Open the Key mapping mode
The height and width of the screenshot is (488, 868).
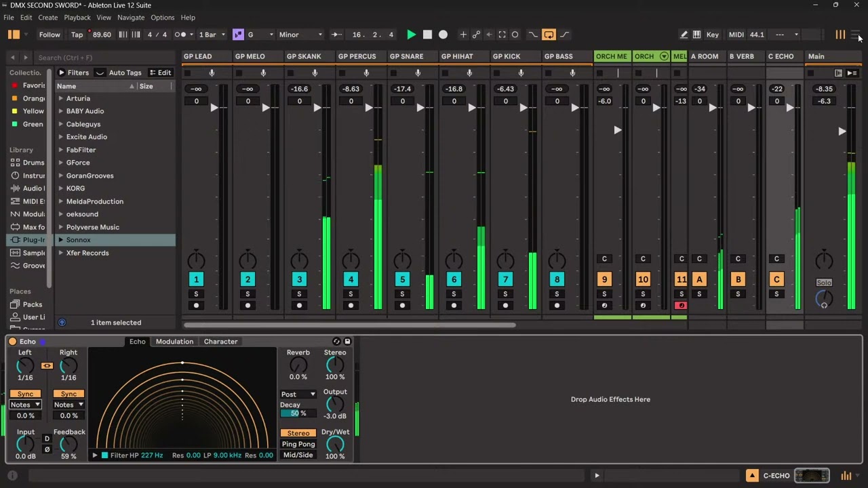(713, 35)
